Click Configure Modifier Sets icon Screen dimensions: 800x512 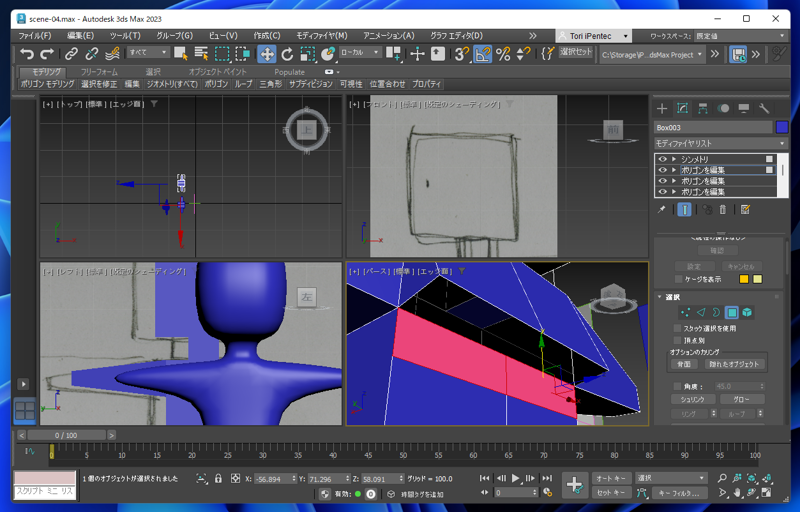pyautogui.click(x=745, y=210)
